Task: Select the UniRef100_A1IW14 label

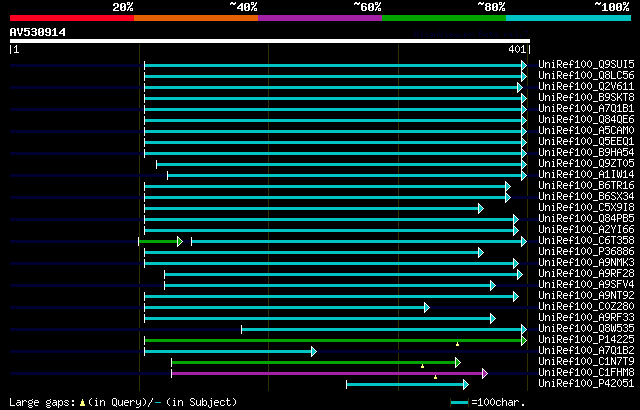Action: tap(586, 175)
